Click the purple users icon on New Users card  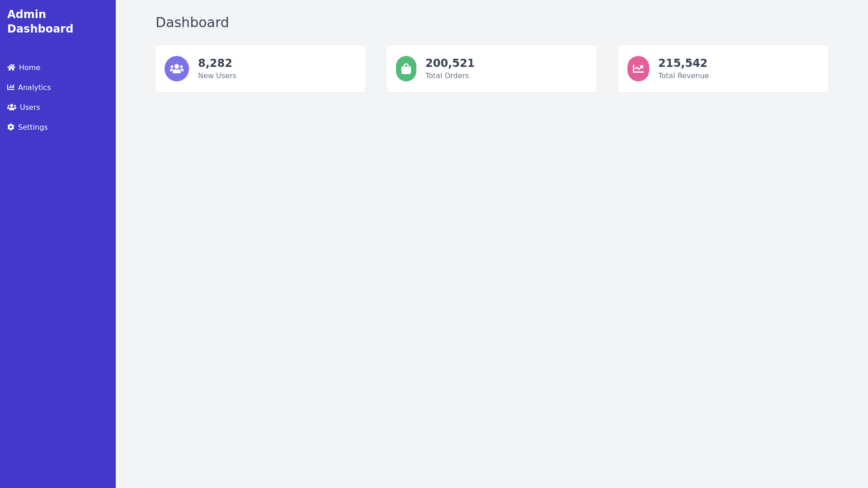pos(177,69)
